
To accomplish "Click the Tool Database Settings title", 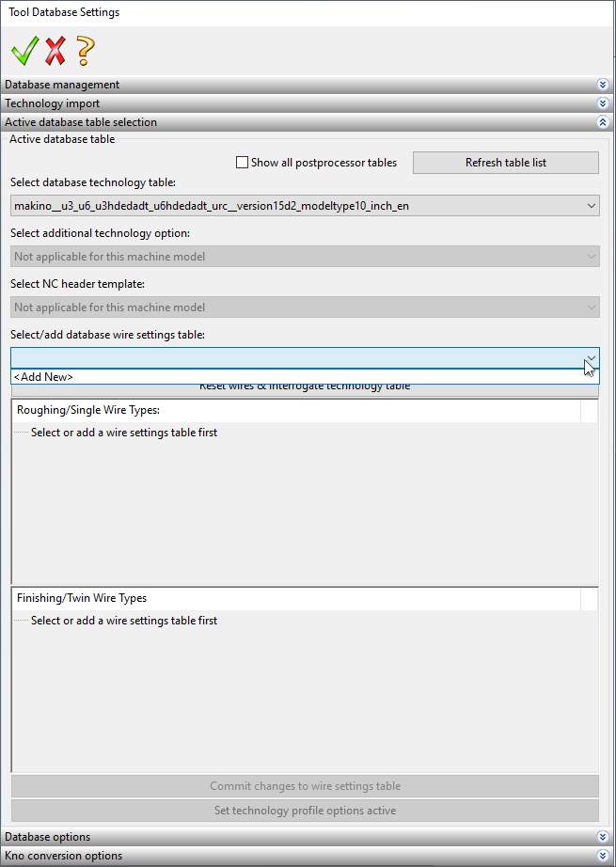I will point(64,12).
